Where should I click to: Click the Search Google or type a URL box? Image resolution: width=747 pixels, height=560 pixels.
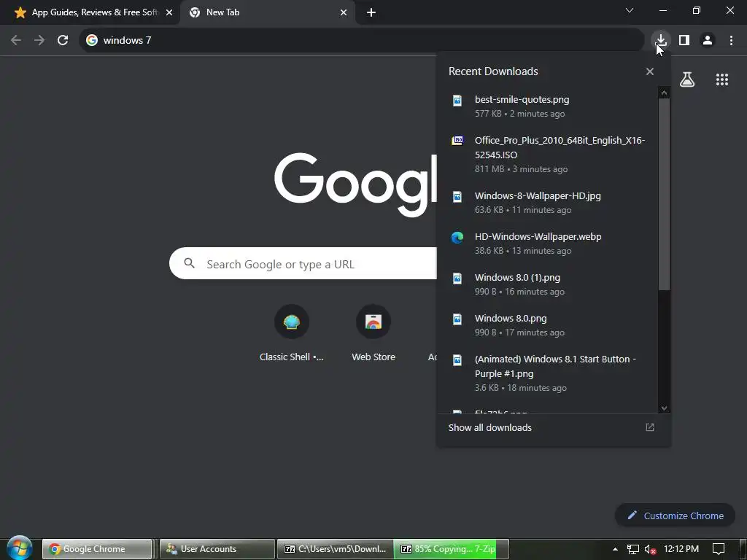(303, 263)
